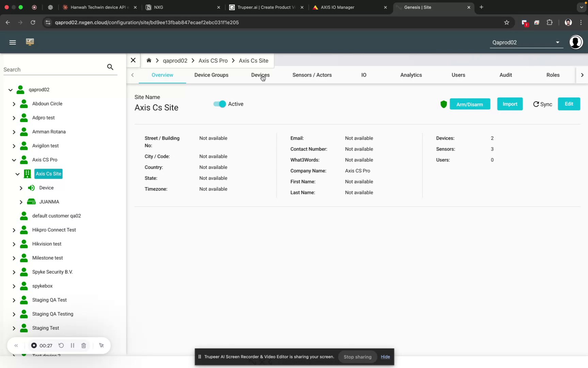Click the Arm/Disarm button
Screen dimensions: 588x368
(470, 104)
